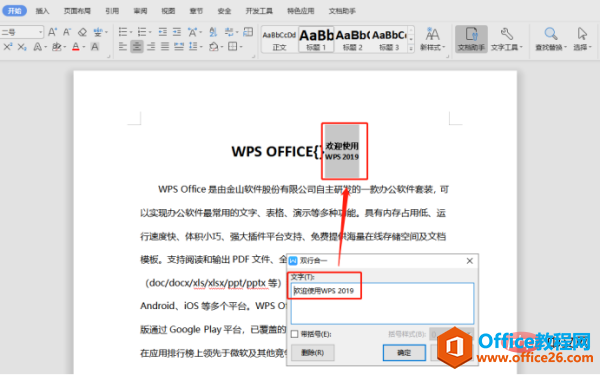Apply the 标题 3 style
600x375 pixels.
[389, 40]
